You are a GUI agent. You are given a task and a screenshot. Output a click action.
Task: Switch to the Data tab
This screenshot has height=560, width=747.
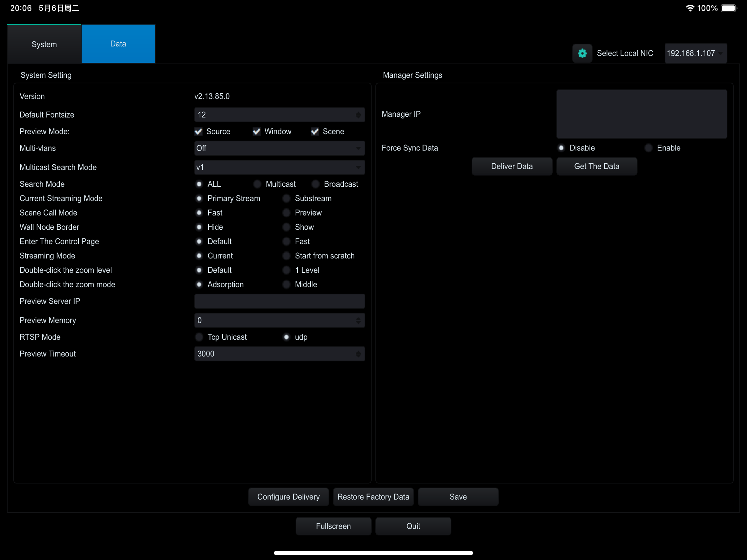118,43
